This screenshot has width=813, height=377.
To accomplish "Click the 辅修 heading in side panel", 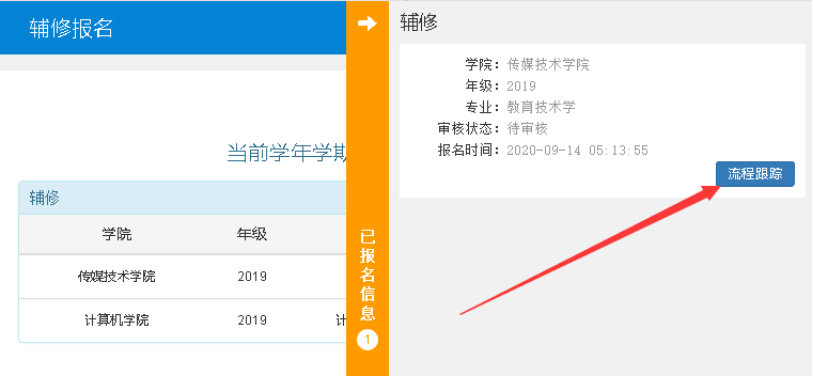I will coord(419,23).
